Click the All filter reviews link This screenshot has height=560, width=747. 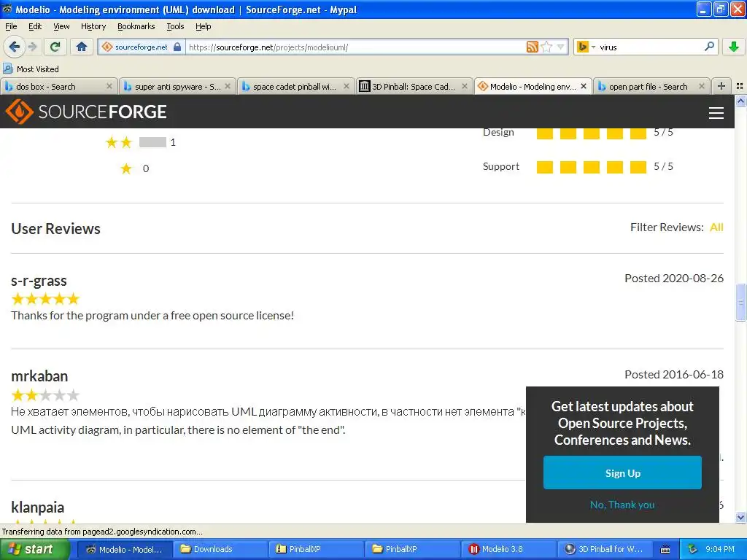pos(716,227)
